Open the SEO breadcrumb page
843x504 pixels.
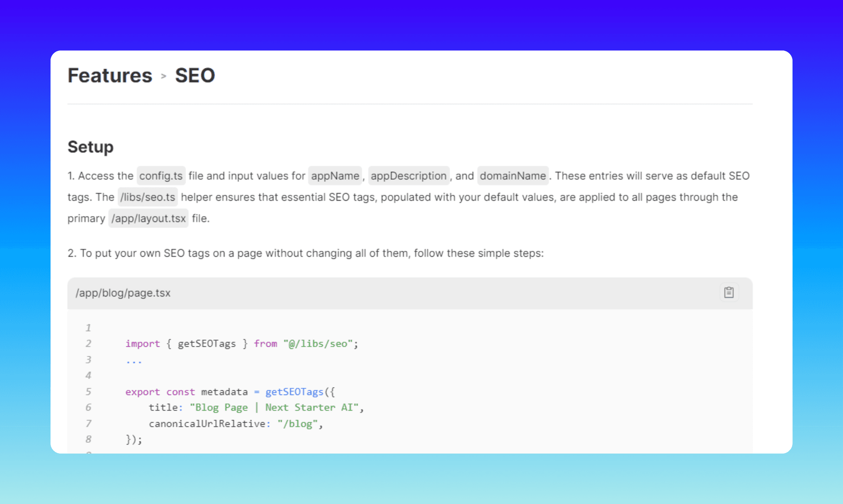tap(195, 75)
